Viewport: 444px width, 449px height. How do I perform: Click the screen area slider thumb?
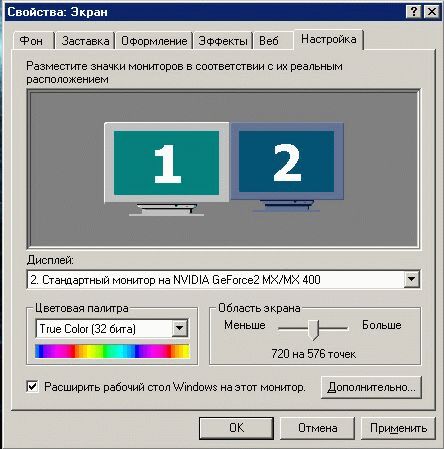point(313,330)
